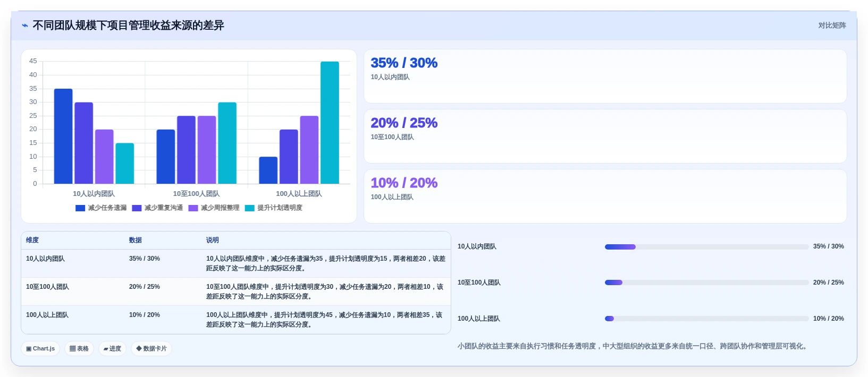The width and height of the screenshot is (868, 377).
Task: Select the 35% / 30% stat card
Action: [x=605, y=76]
